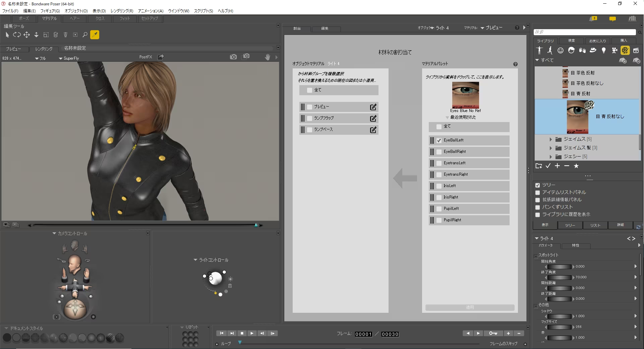Click edit icon for ランプベース material

click(373, 130)
